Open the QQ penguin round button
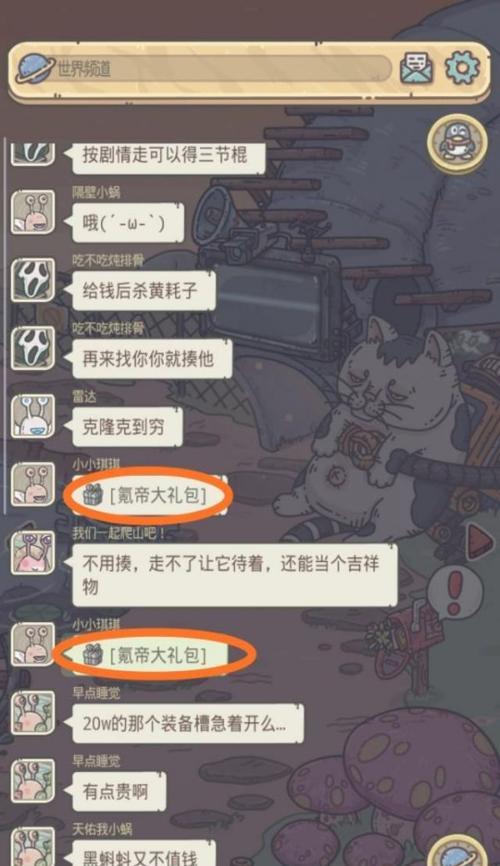 tap(457, 144)
